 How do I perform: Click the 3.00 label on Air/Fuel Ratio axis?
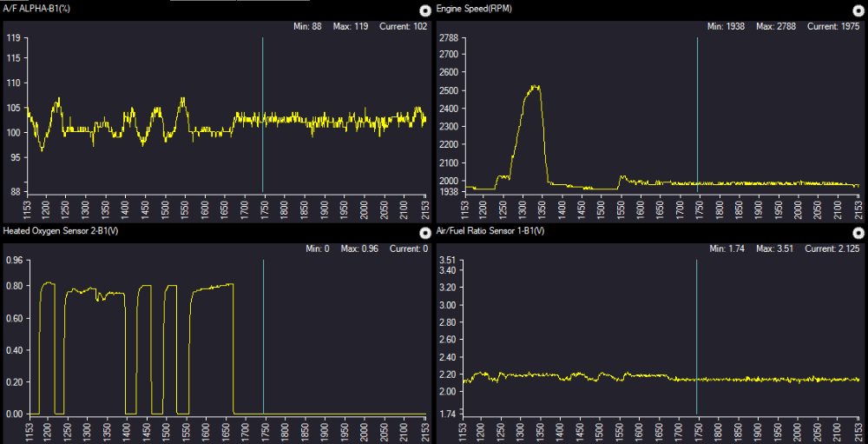pyautogui.click(x=446, y=305)
